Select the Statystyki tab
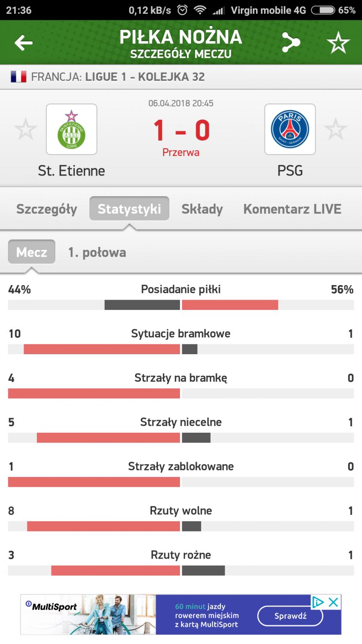Viewport: 362px width, 644px height. pos(129,209)
